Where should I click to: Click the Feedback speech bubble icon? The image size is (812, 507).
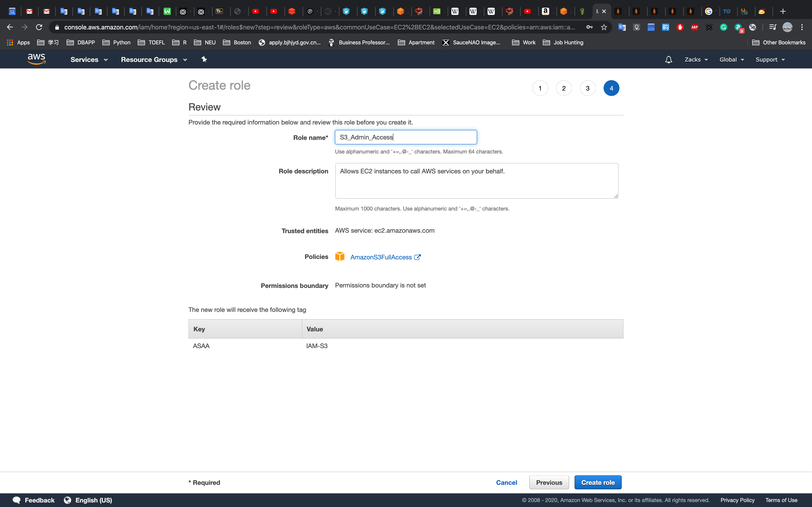[x=17, y=500]
